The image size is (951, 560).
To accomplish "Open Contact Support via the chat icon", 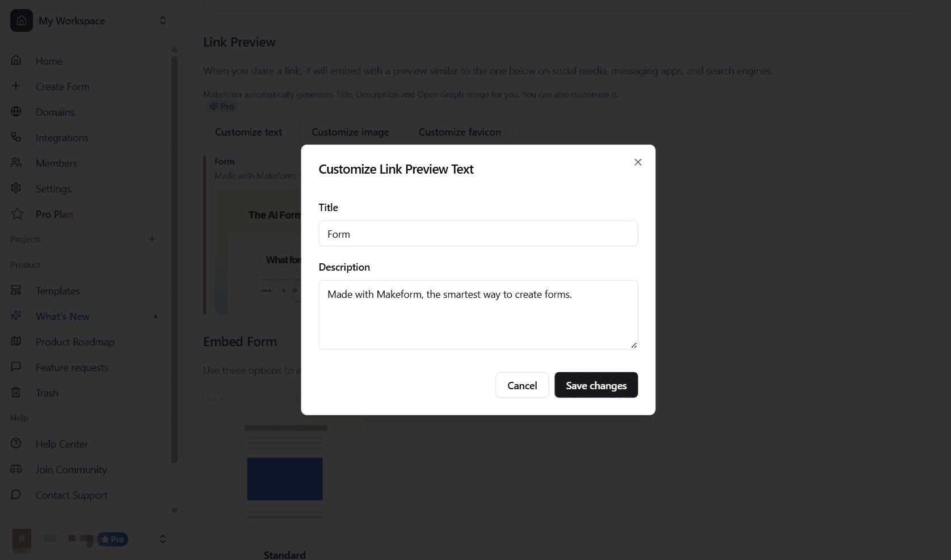I will (16, 495).
